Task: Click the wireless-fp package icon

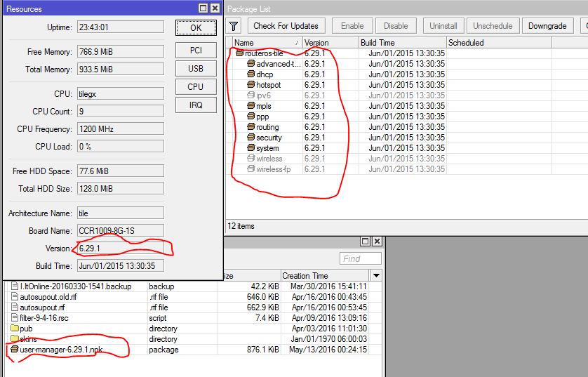Action: (x=251, y=168)
